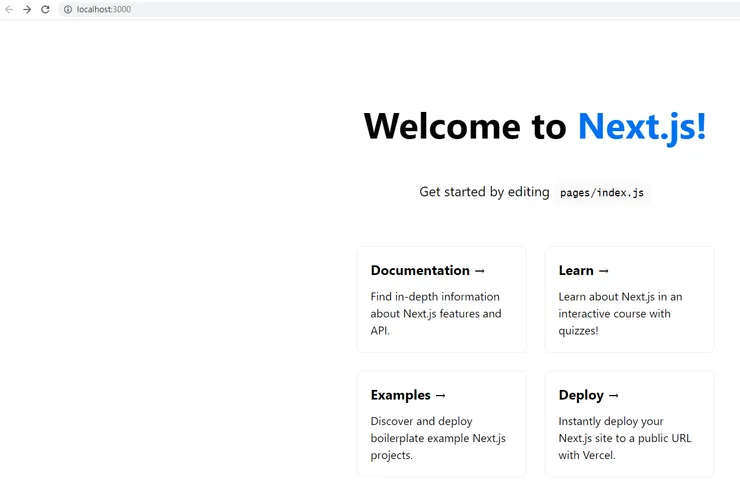Click 'Find in-depth information' description text
This screenshot has width=740, height=503.
[x=435, y=296]
